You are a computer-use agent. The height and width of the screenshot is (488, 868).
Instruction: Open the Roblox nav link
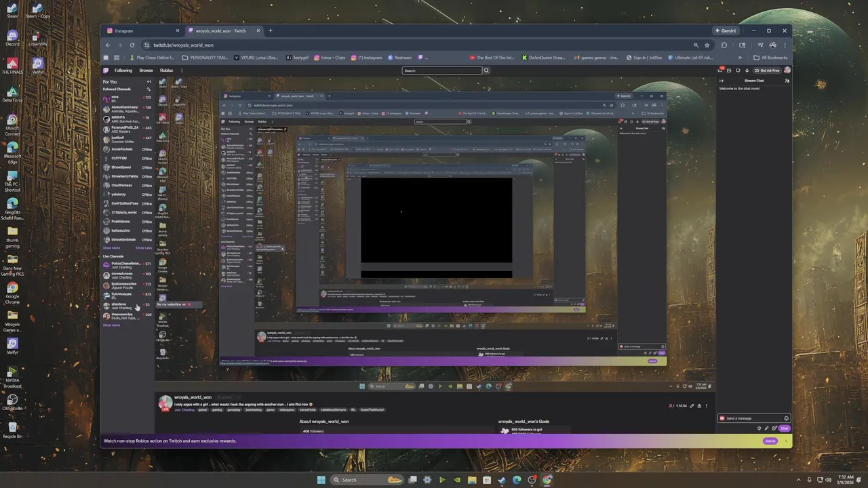click(x=166, y=70)
